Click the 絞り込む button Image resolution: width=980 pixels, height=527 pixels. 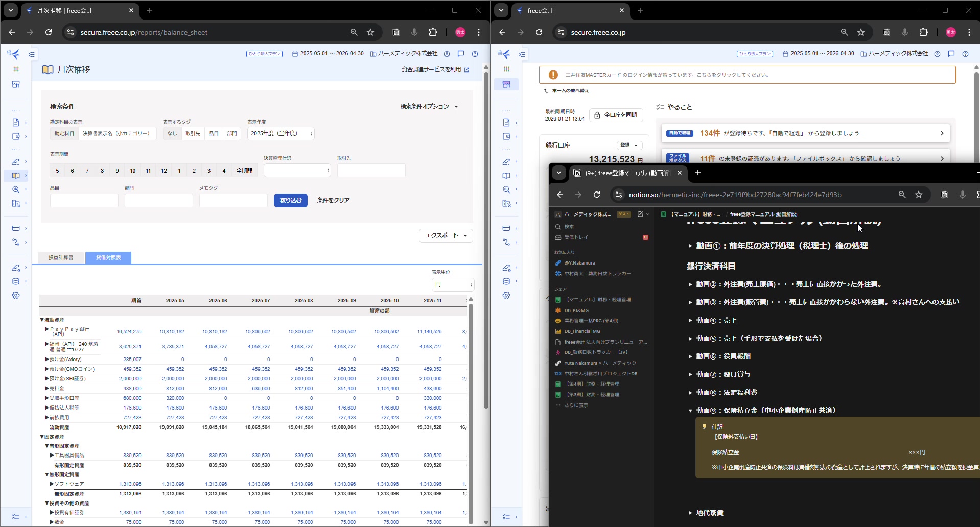pos(290,200)
